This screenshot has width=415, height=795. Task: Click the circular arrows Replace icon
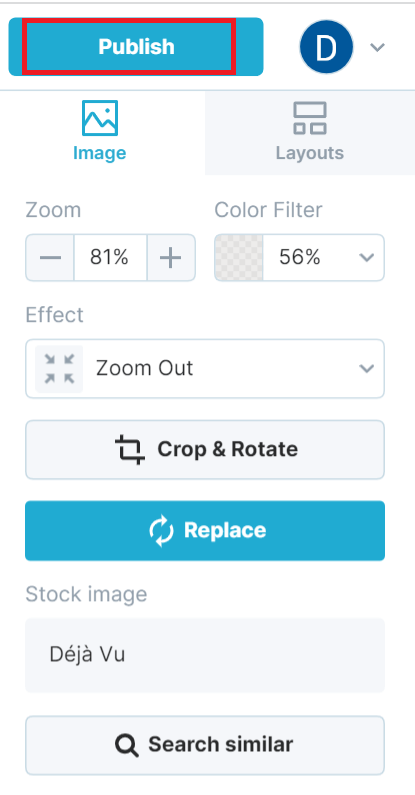[x=161, y=531]
